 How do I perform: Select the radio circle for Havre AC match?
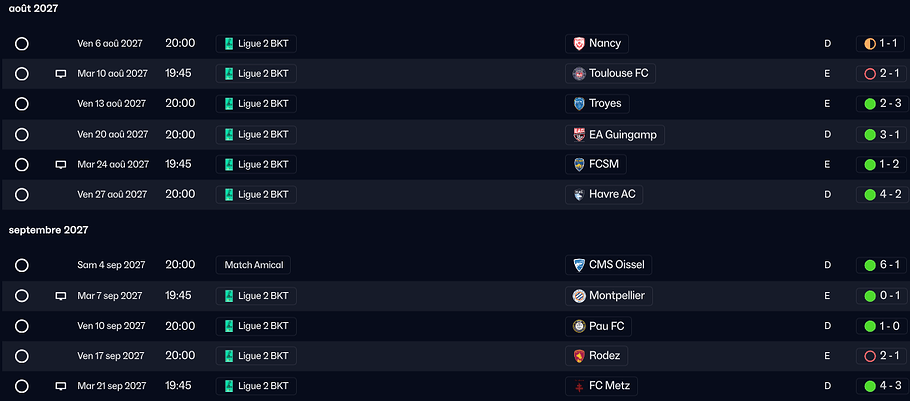click(22, 194)
